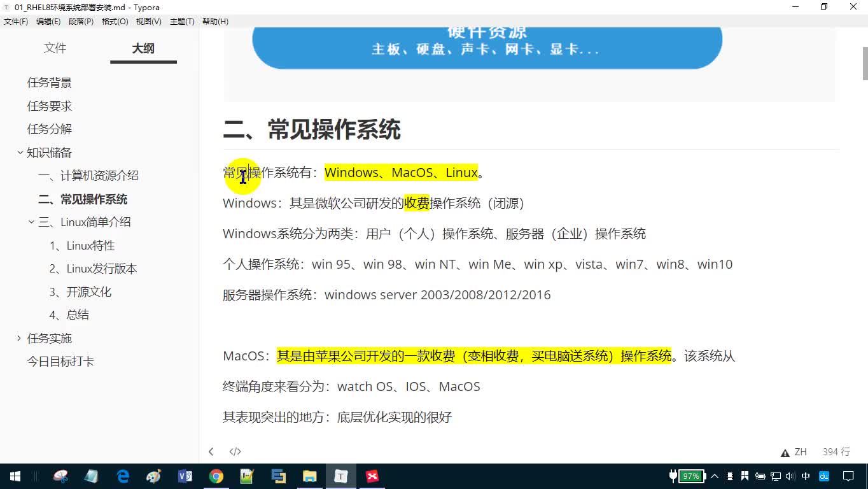The height and width of the screenshot is (489, 868).
Task: Open volume speaker tray icon
Action: coord(790,476)
